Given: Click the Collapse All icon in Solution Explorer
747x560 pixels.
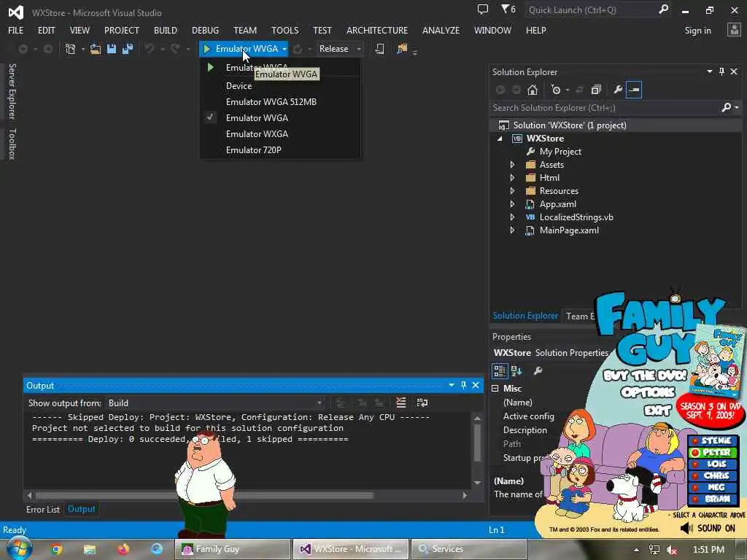Looking at the screenshot, I should (x=596, y=90).
